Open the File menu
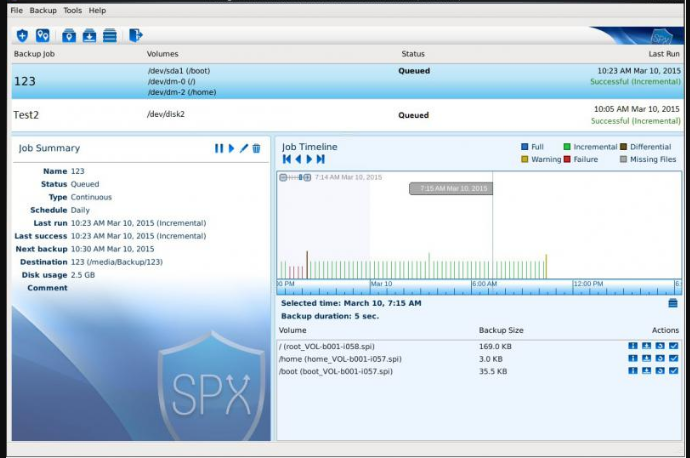Screen dimensions: 690x458 (16, 10)
